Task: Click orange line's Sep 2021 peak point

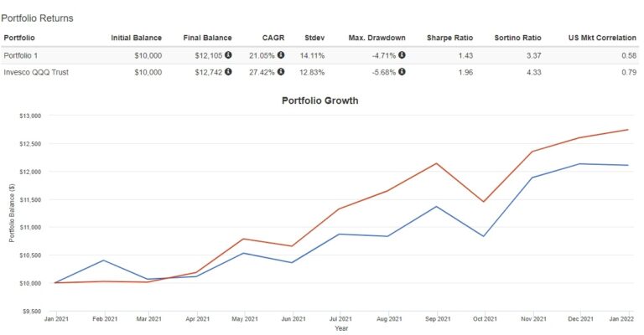Action: coord(436,163)
